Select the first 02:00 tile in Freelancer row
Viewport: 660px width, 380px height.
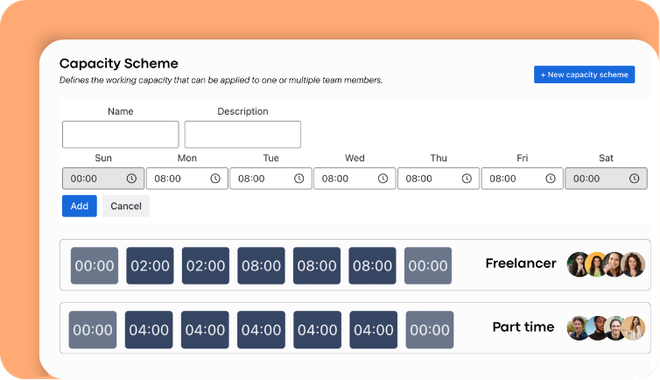pos(150,266)
